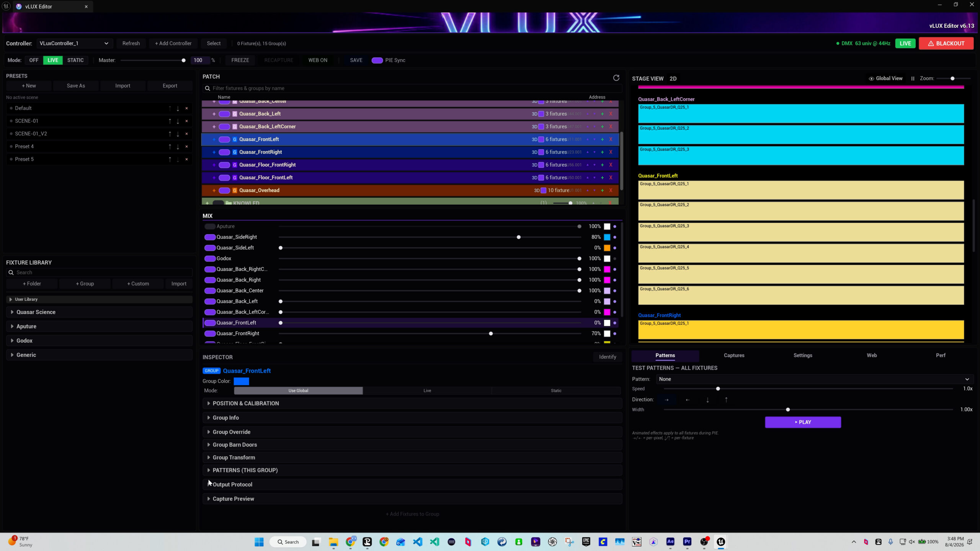Click the Patch filter search field
Screen dimensions: 980x551
tap(412, 88)
